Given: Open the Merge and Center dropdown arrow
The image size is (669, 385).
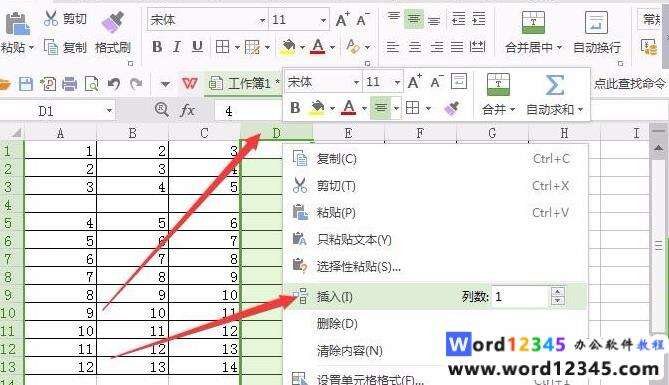Looking at the screenshot, I should [559, 47].
